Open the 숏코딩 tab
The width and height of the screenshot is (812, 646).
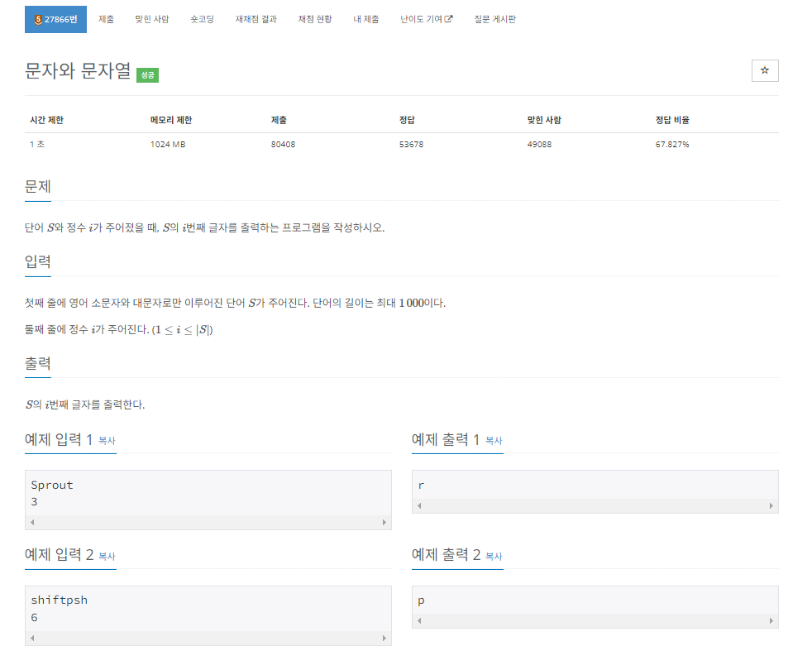tap(202, 19)
